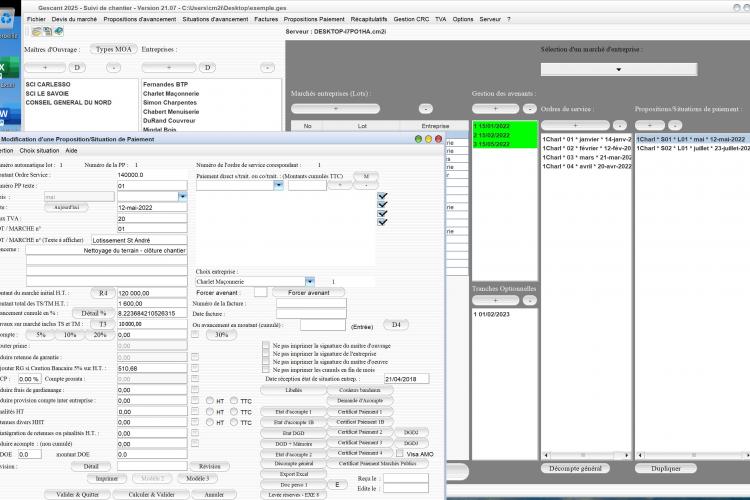Check 'Ne pas imprimer les cumuls en fin de mois'
This screenshot has height=500, width=750.
[266, 370]
